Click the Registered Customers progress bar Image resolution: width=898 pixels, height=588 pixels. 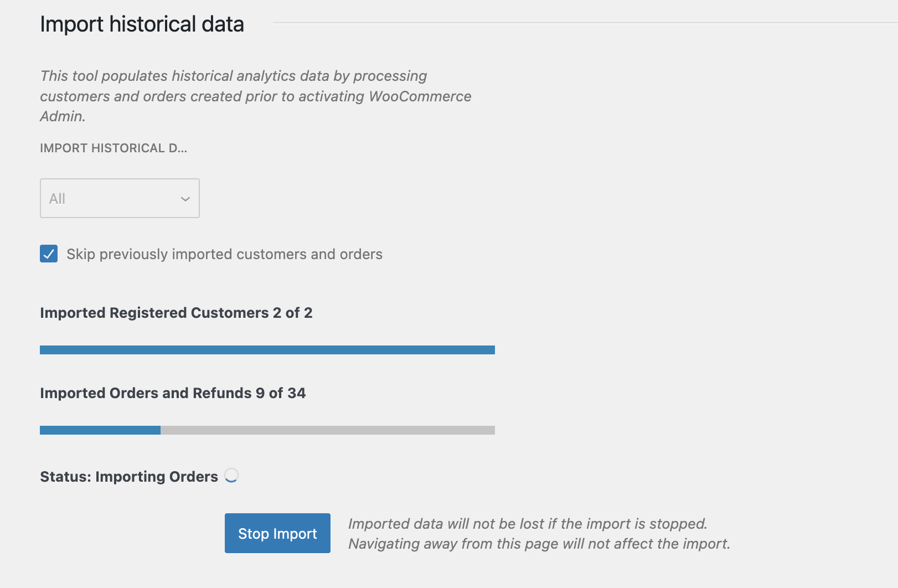click(x=267, y=350)
